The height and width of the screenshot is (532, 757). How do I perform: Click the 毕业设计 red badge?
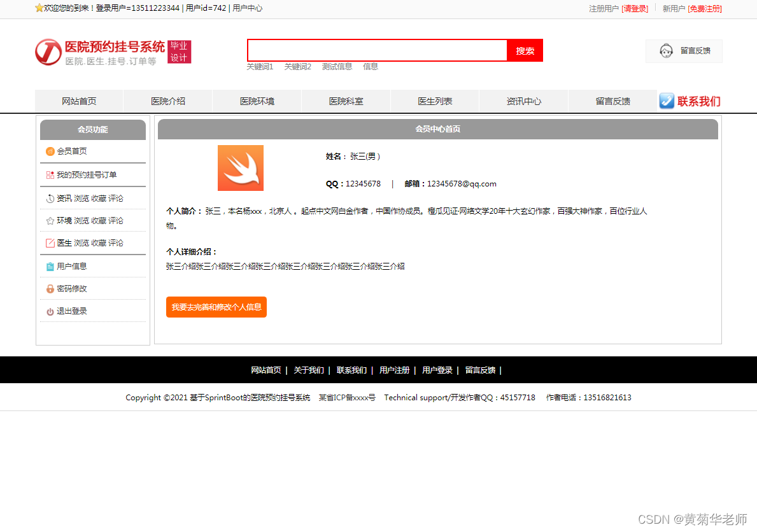pyautogui.click(x=179, y=52)
